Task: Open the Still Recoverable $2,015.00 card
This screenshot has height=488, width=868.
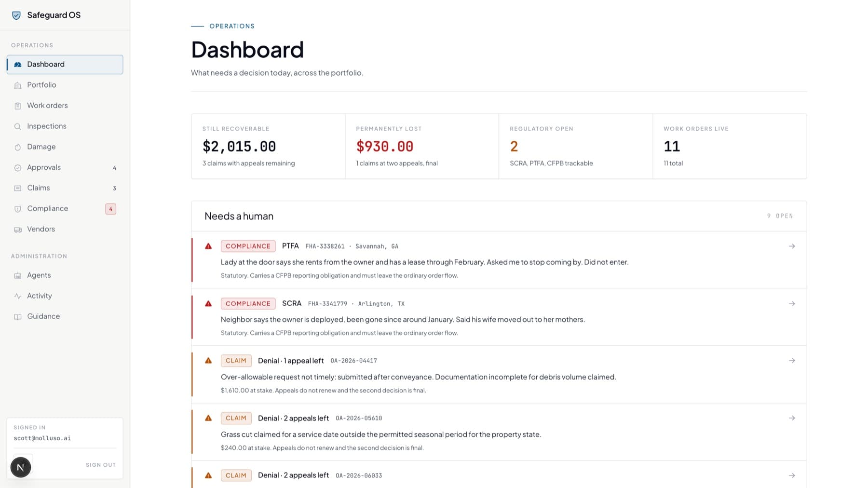Action: [x=268, y=147]
